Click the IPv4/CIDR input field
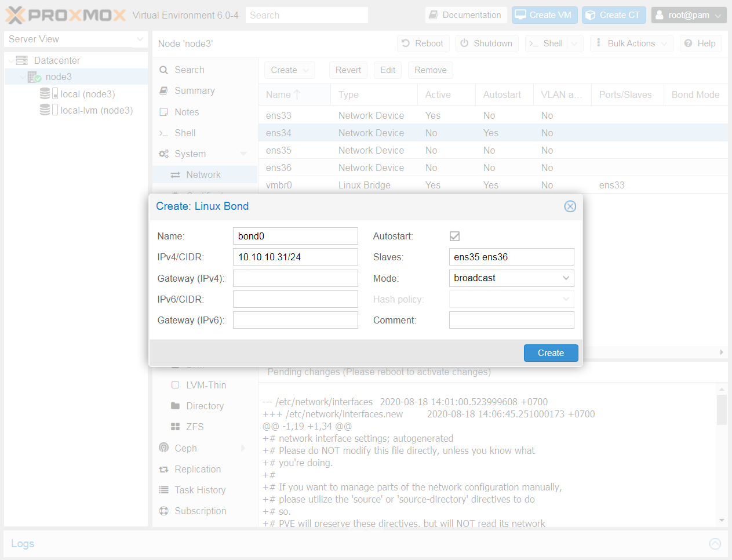This screenshot has height=560, width=732. (296, 257)
